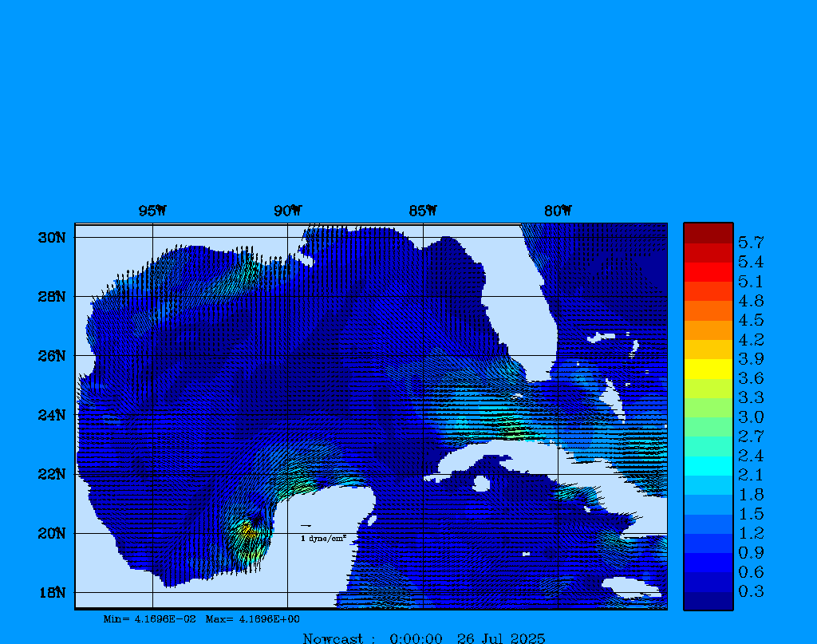Click the Nowcast date caption
Viewport: 817px width, 644px height.
pyautogui.click(x=424, y=638)
